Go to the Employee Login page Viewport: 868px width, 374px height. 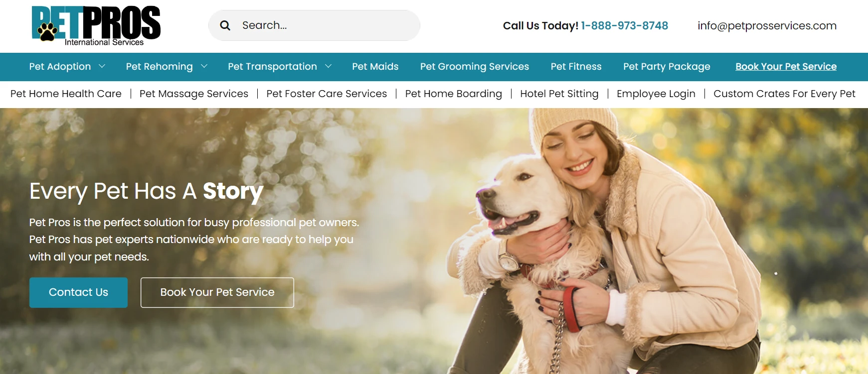pyautogui.click(x=656, y=94)
